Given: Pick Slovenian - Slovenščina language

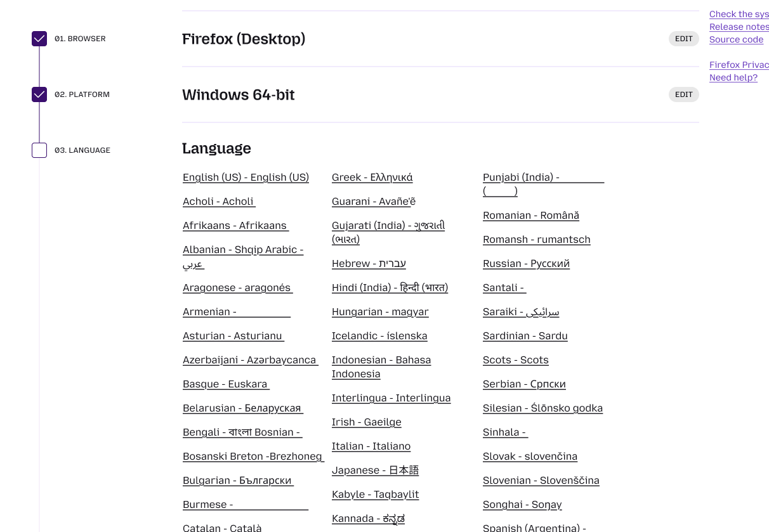Looking at the screenshot, I should 541,481.
